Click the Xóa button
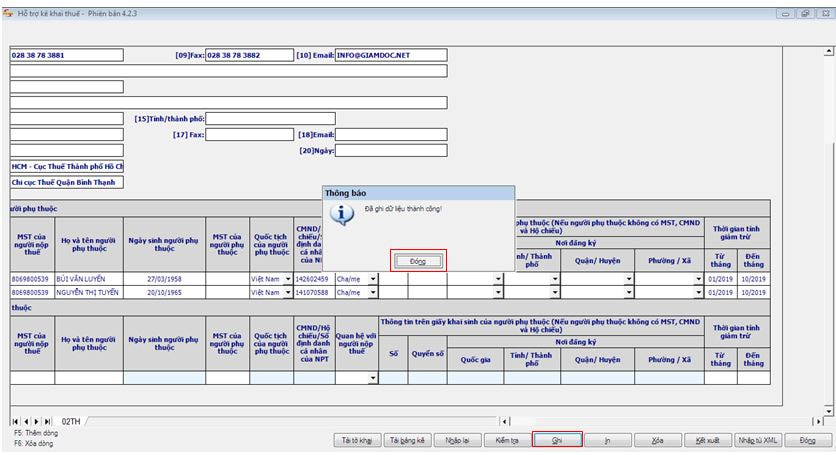The height and width of the screenshot is (455, 836). [657, 440]
